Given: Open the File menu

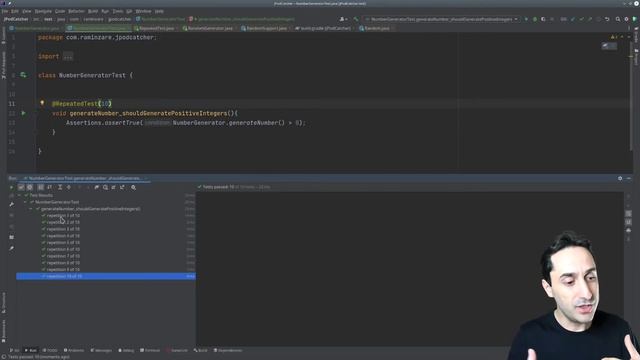Looking at the screenshot, I should [4, 11].
